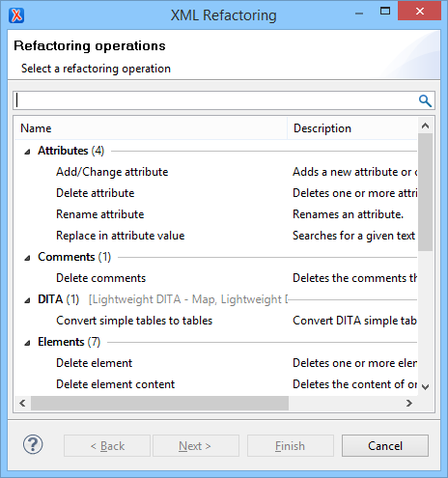
Task: Collapse the Elements group
Action: (x=27, y=343)
